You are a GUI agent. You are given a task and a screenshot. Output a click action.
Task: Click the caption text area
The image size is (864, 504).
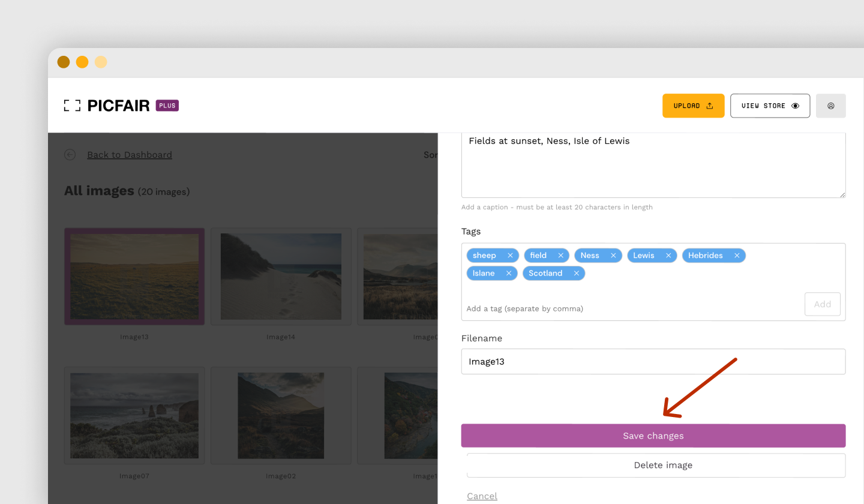coord(653,165)
